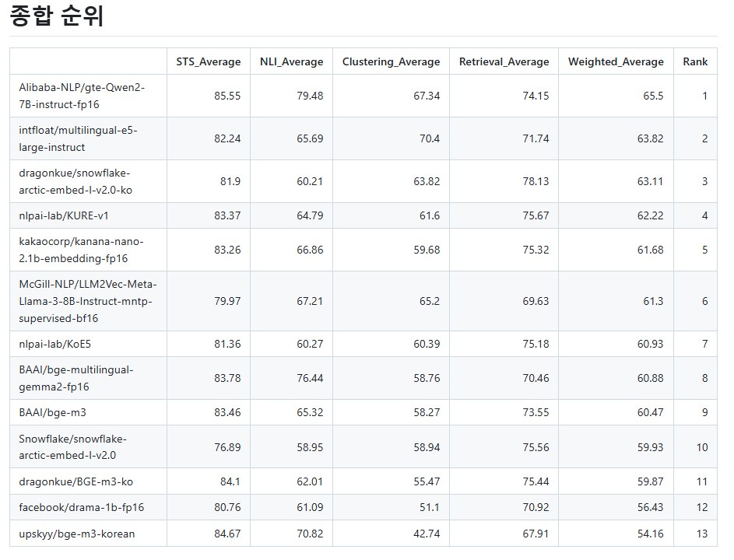
Task: Click the Clustering value 55.47
Action: point(427,481)
